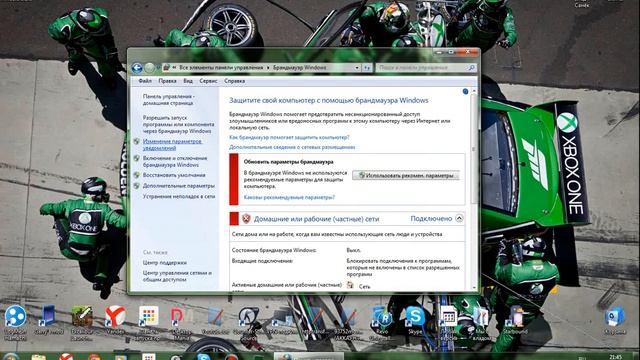Open the address bar history dropdown arrow
Image resolution: width=640 pixels, height=360 pixels.
(357, 68)
